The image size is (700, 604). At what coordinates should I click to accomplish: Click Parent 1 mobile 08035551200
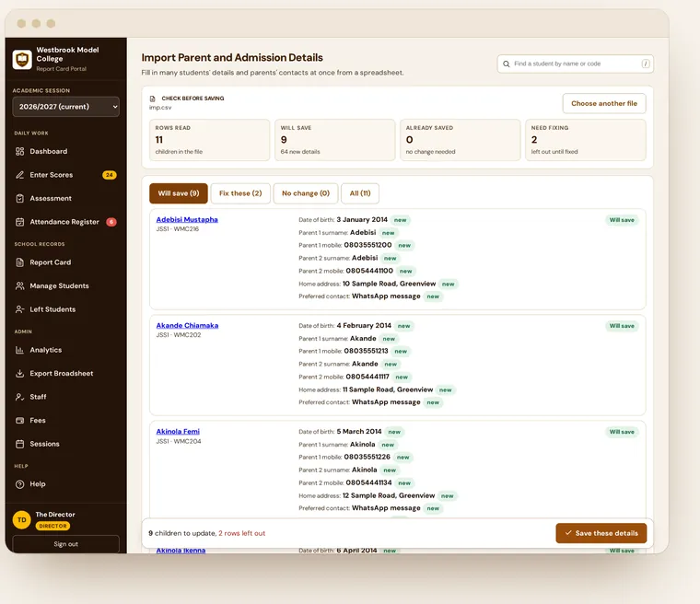(367, 245)
